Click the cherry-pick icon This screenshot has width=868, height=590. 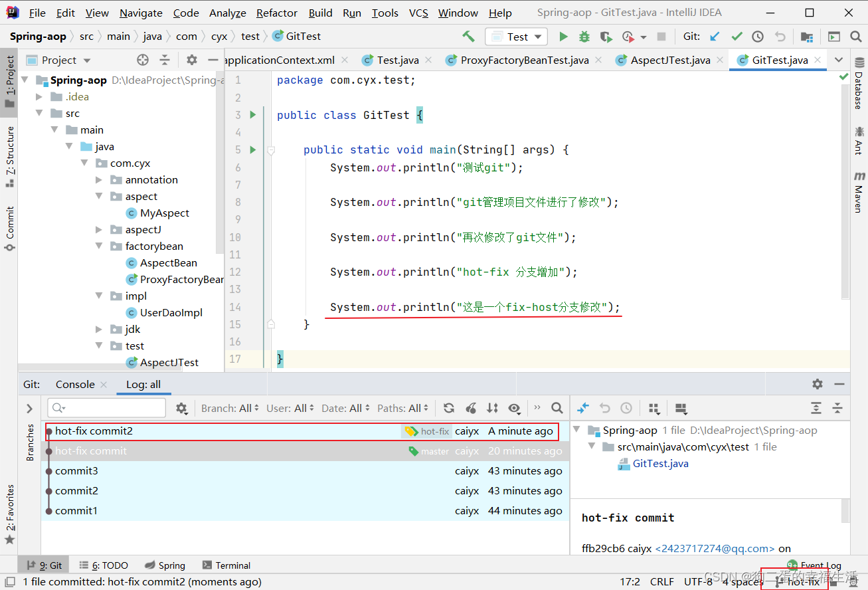click(471, 408)
